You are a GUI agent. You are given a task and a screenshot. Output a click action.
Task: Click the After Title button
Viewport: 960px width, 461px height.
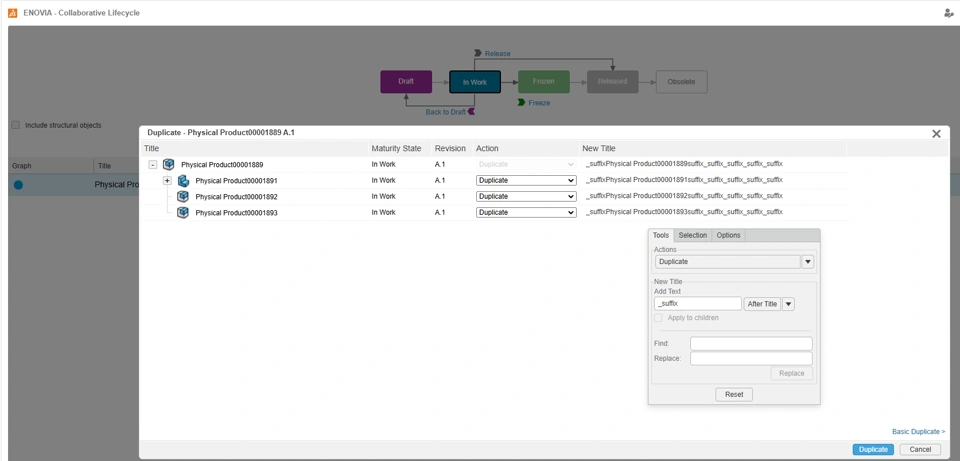[762, 304]
